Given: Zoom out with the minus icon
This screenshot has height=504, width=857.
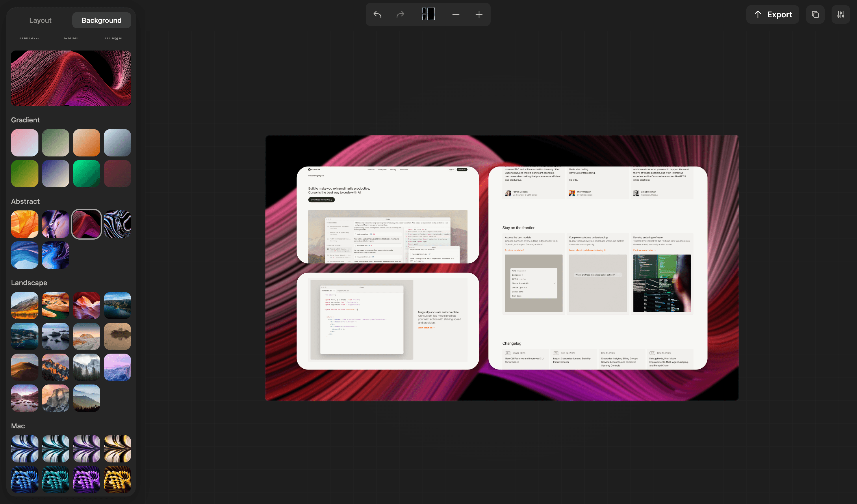Looking at the screenshot, I should [x=456, y=15].
